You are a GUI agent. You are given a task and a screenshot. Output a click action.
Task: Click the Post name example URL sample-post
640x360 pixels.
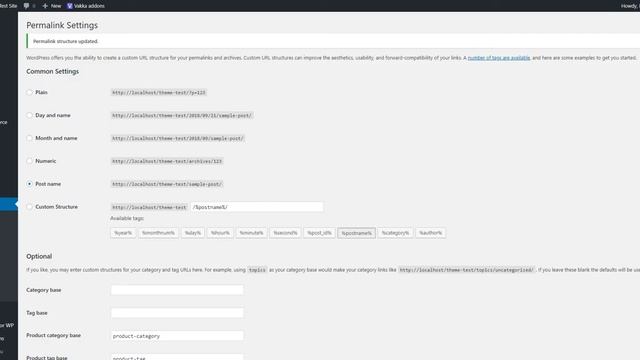pyautogui.click(x=167, y=184)
